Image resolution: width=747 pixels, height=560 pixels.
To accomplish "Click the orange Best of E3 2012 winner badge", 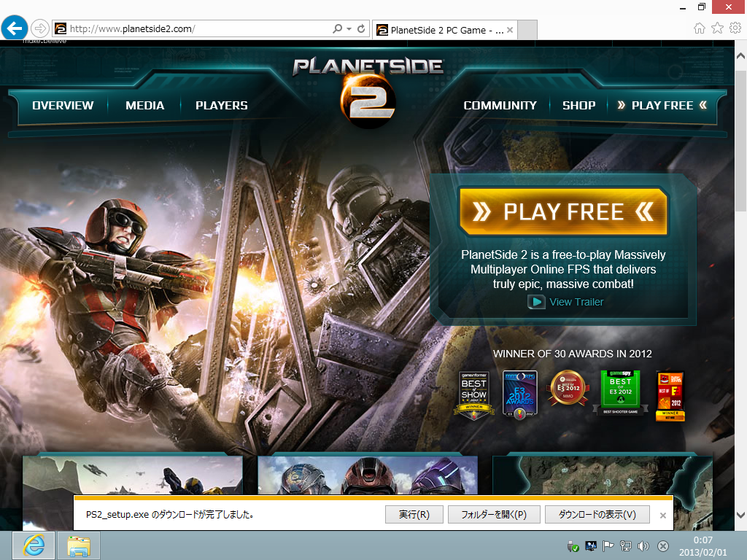I will [670, 396].
